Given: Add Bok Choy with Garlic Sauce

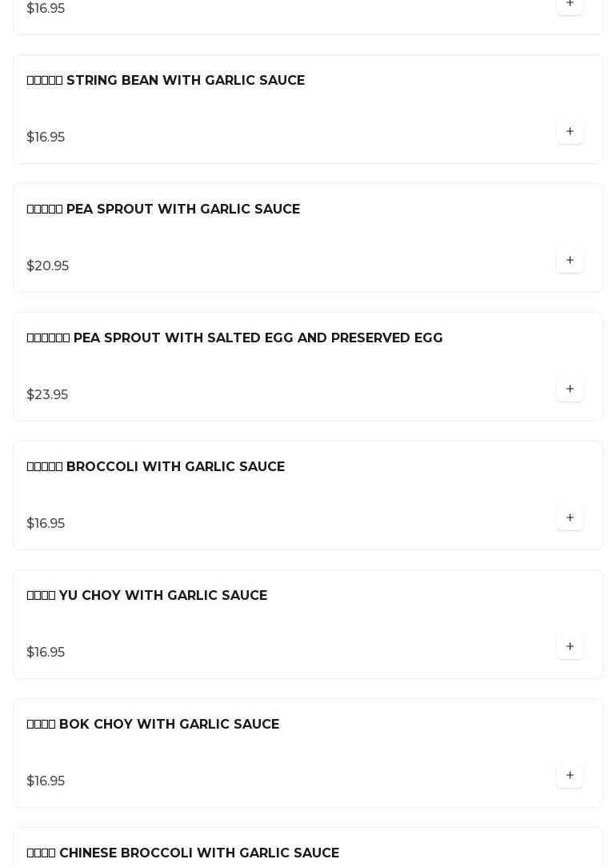Looking at the screenshot, I should [x=570, y=776].
